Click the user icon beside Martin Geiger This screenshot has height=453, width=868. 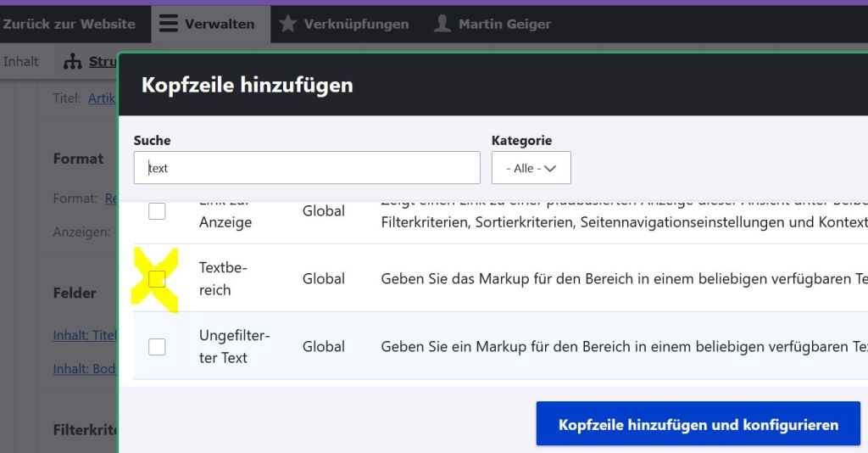point(442,24)
